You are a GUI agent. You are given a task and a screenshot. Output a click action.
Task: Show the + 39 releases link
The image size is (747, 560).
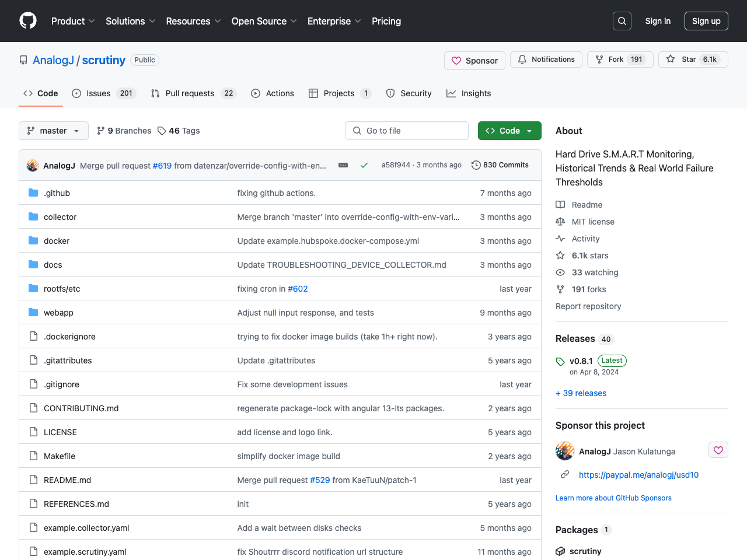click(x=581, y=393)
